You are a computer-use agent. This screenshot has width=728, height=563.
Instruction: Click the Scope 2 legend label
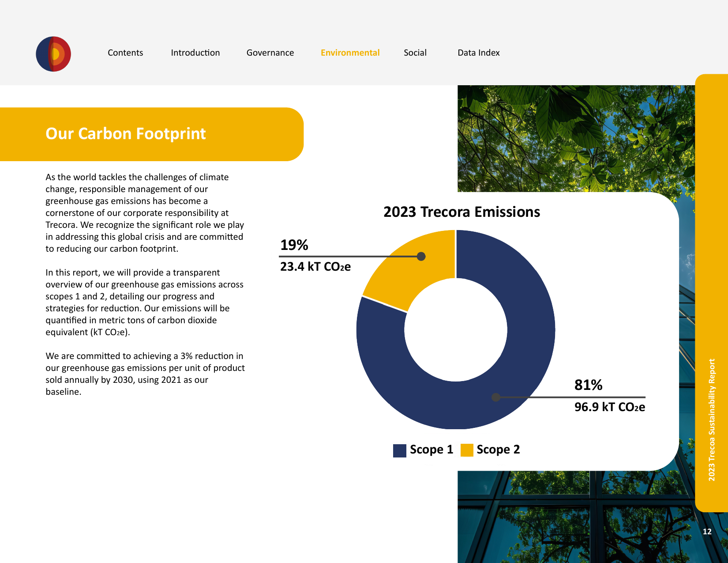tap(498, 450)
